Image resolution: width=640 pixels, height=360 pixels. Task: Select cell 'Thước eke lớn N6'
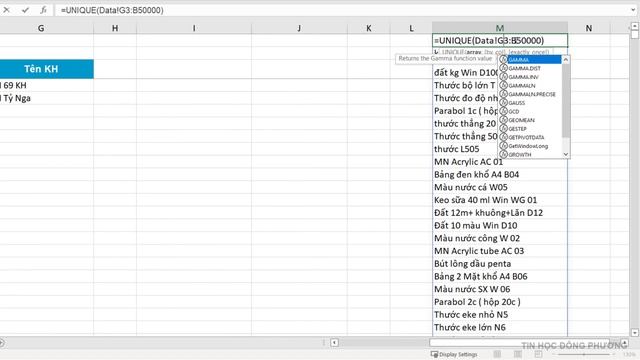point(500,327)
